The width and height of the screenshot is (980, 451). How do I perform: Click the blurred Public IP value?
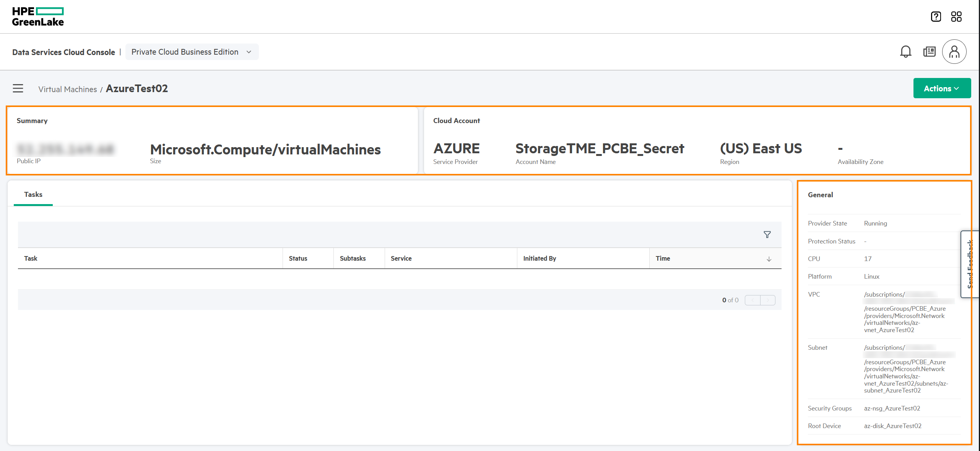65,149
